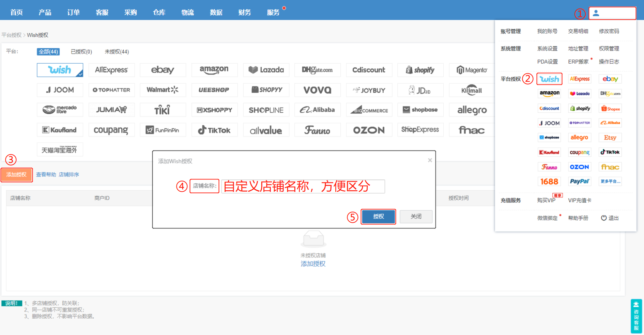Open 操作日志 in the panel
This screenshot has width=644, height=335.
click(609, 62)
